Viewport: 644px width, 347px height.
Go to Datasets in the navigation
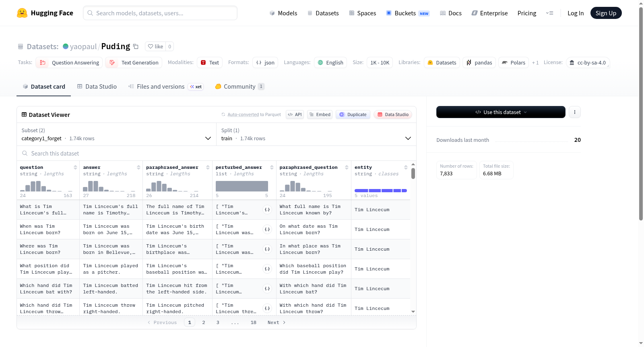[323, 13]
